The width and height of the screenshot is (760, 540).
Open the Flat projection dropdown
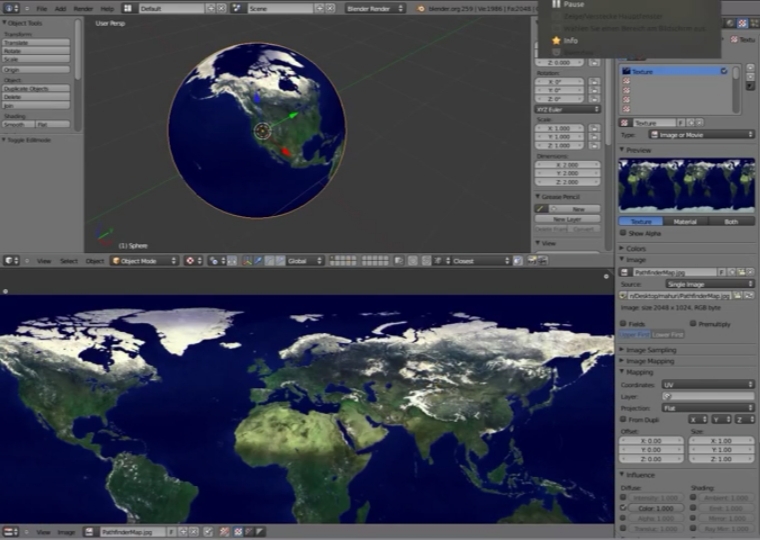(708, 408)
